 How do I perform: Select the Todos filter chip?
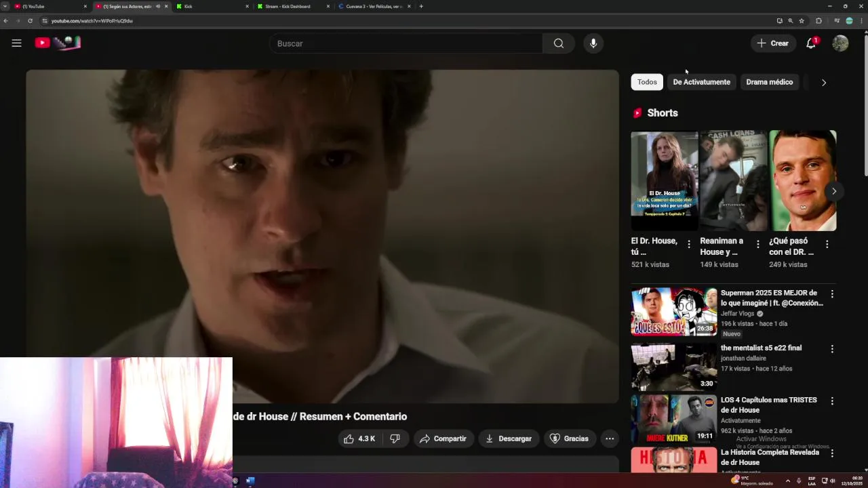coord(647,82)
